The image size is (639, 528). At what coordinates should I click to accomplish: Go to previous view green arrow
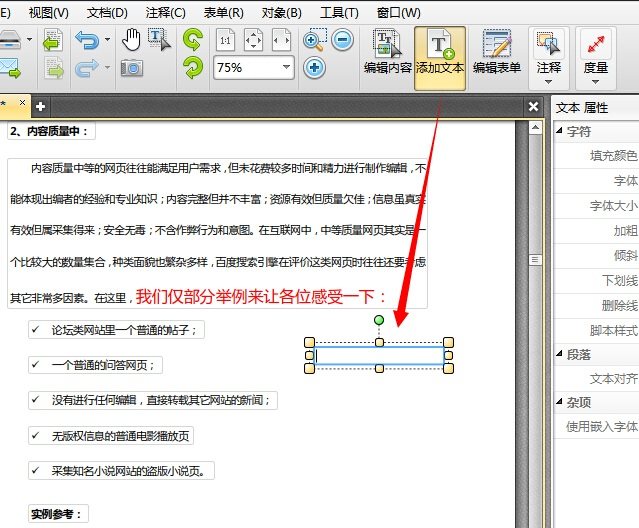click(x=53, y=40)
